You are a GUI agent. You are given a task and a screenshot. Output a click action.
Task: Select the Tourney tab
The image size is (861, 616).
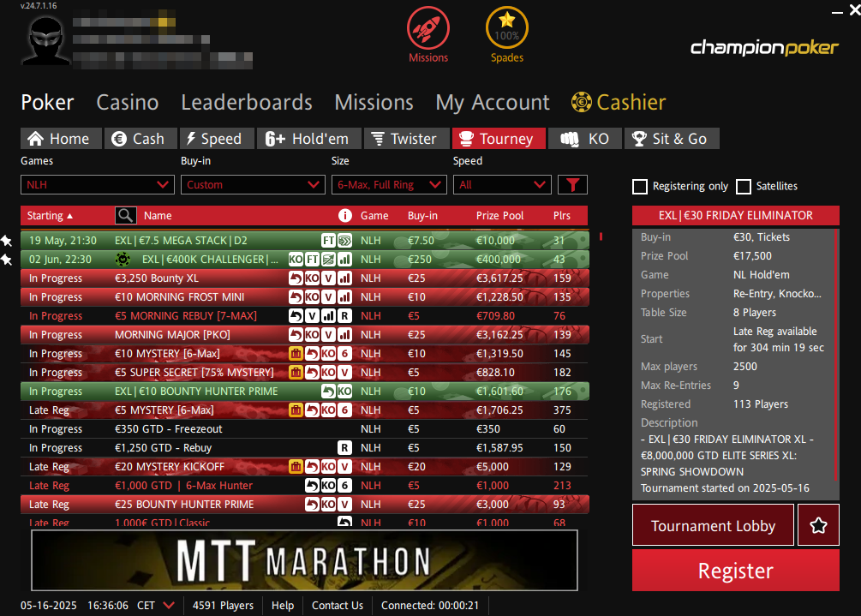[x=499, y=138]
